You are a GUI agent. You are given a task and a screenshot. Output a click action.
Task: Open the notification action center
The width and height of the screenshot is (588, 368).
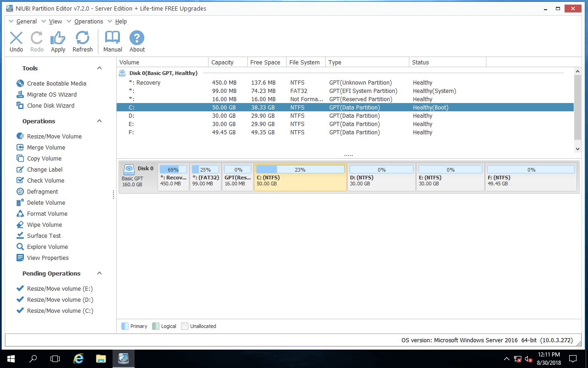(573, 359)
